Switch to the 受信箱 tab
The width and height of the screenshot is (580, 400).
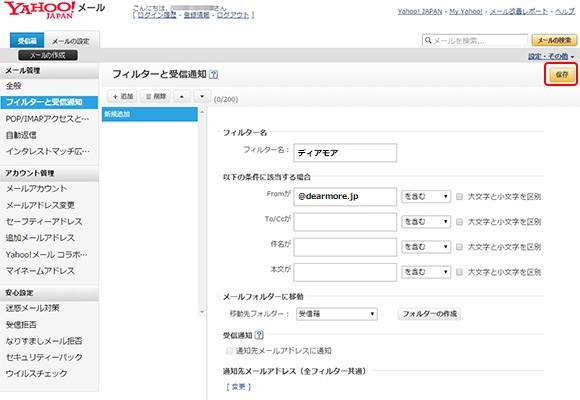(x=27, y=41)
